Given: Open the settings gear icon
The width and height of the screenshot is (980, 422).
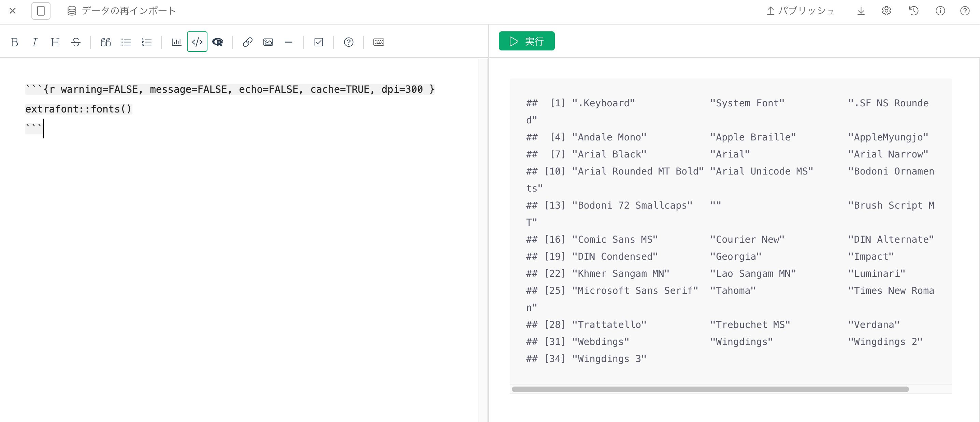Looking at the screenshot, I should tap(887, 11).
